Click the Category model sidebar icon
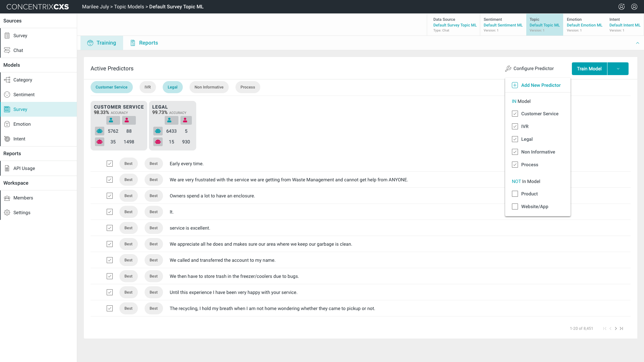Image resolution: width=644 pixels, height=362 pixels. pyautogui.click(x=7, y=80)
